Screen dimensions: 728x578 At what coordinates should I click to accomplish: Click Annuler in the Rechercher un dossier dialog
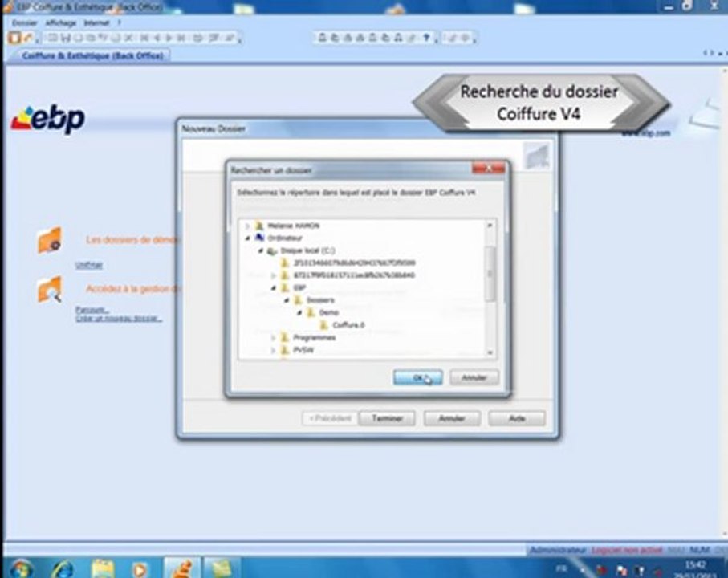[474, 377]
